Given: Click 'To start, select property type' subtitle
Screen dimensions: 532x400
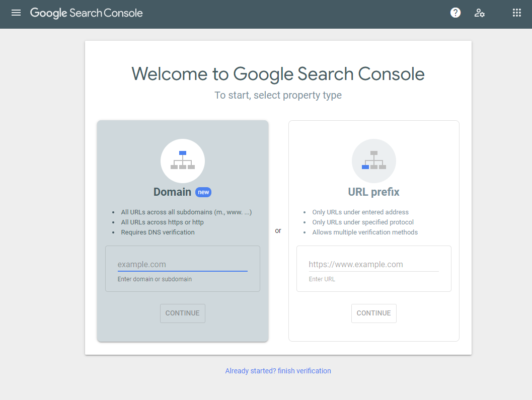Looking at the screenshot, I should click(x=278, y=95).
